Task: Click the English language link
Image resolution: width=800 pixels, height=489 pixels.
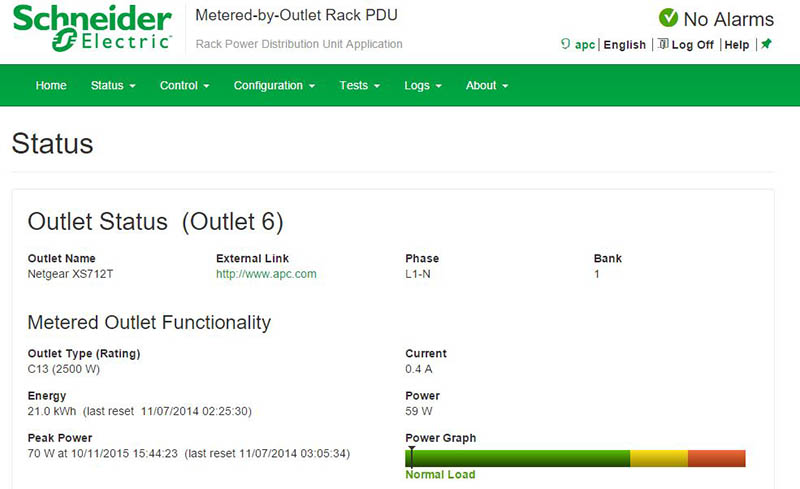Action: click(624, 44)
